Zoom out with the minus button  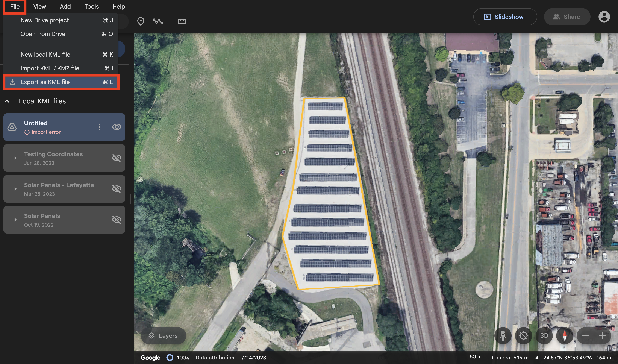tap(585, 335)
